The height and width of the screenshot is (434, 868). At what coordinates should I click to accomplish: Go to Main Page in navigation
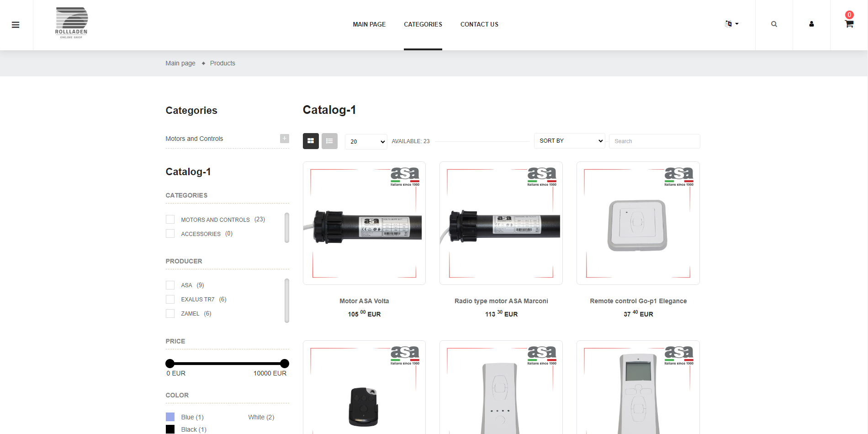369,24
